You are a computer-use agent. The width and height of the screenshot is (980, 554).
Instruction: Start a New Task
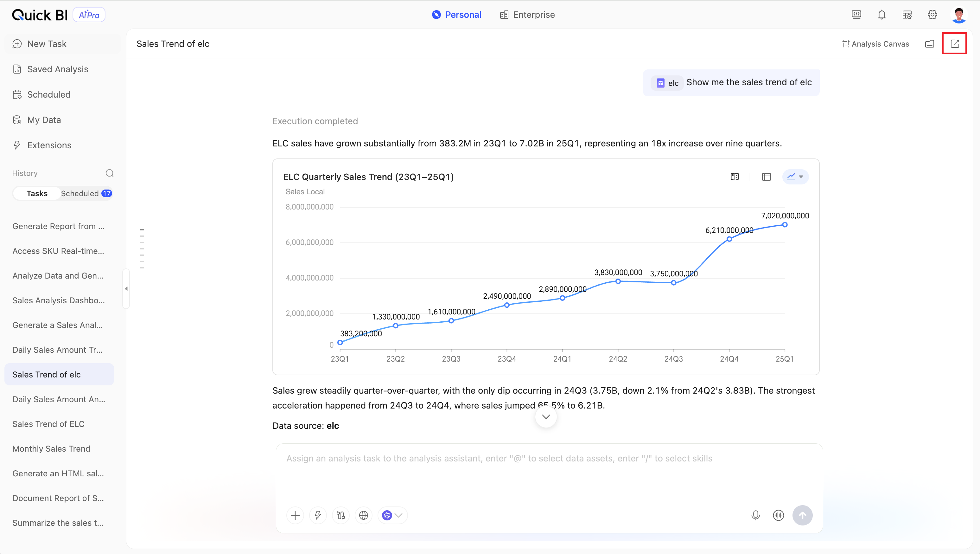62,44
